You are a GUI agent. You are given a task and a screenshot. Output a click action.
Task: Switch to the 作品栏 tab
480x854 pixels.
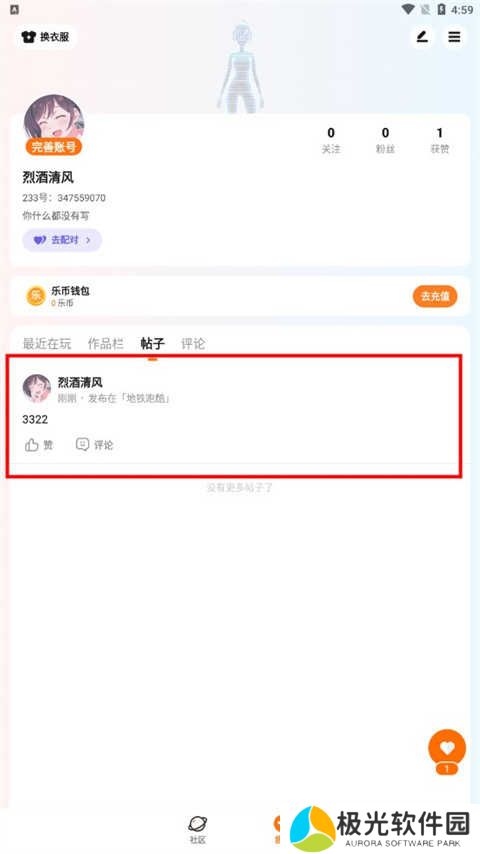106,344
